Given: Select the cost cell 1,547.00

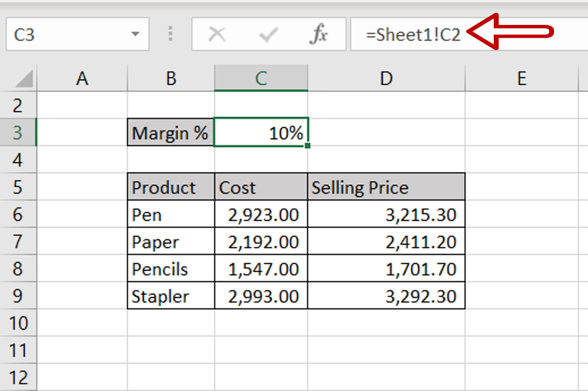Looking at the screenshot, I should pyautogui.click(x=261, y=268).
